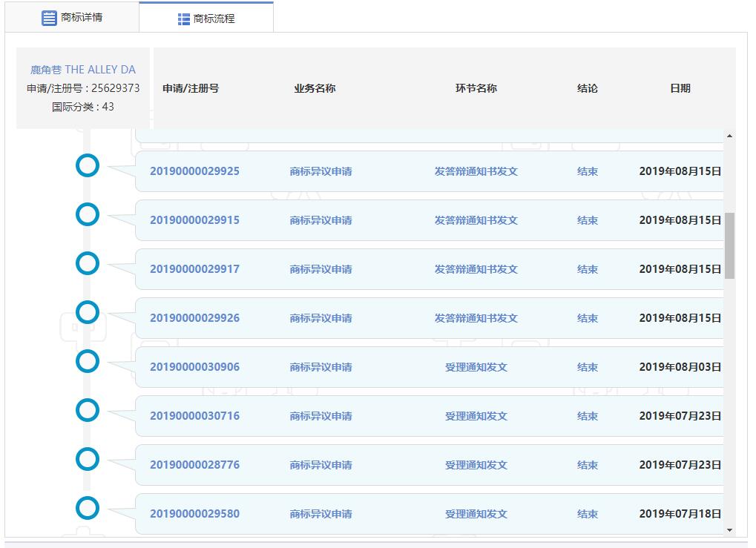Click the grid icon beside 商标流程

click(x=184, y=19)
